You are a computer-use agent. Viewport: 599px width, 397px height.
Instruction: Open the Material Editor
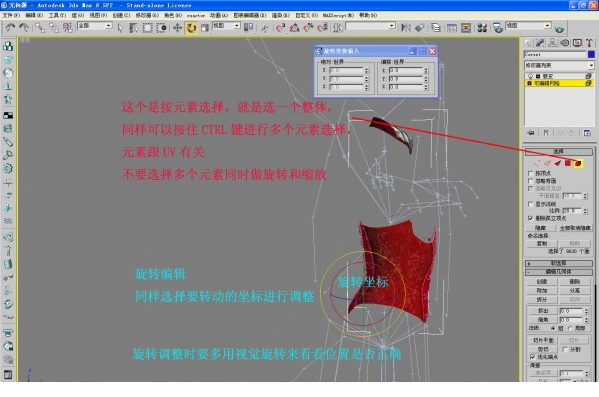point(482,28)
